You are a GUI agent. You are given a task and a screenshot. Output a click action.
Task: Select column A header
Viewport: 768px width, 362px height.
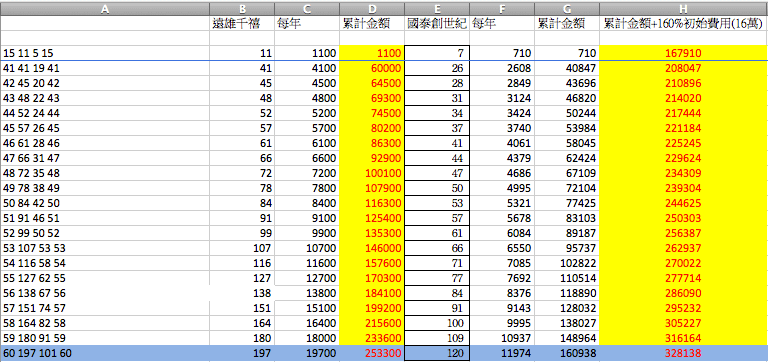pos(105,8)
